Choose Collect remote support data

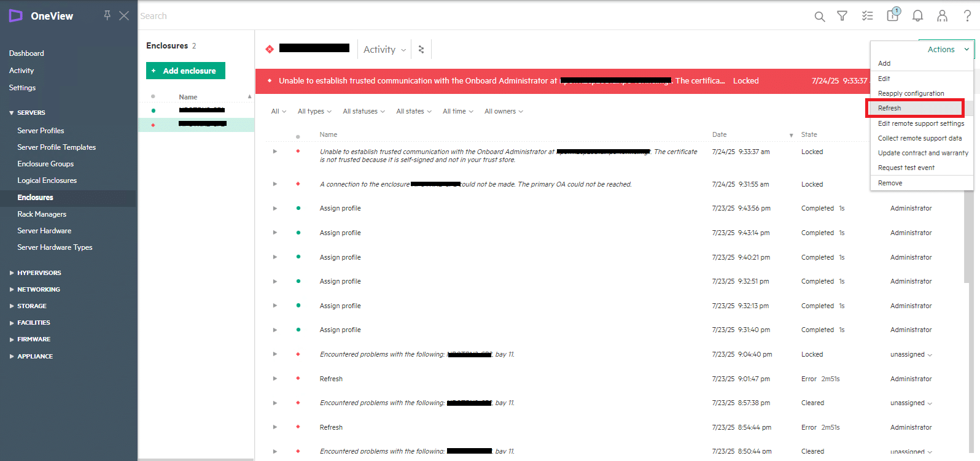(919, 138)
